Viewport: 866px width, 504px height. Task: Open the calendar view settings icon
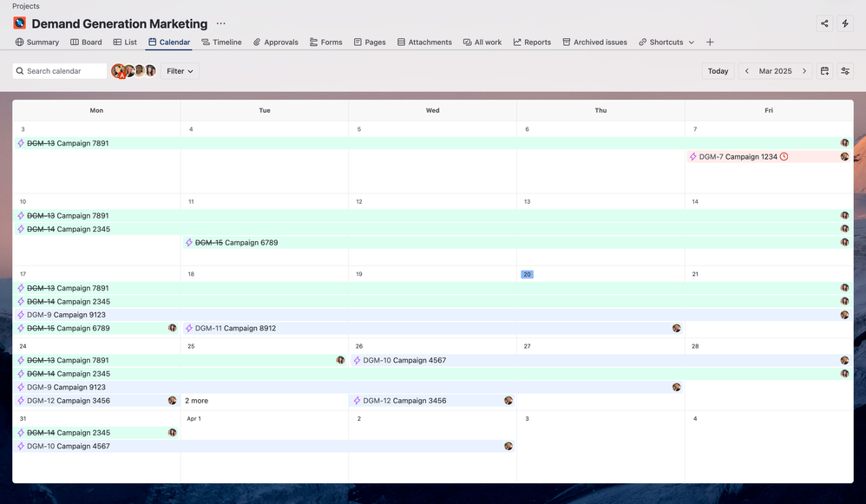(844, 71)
